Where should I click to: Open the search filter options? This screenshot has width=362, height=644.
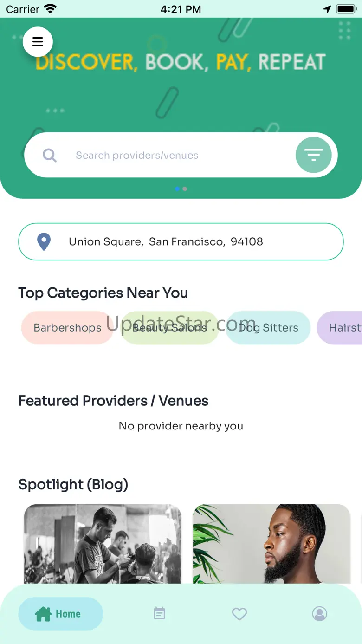click(x=313, y=155)
